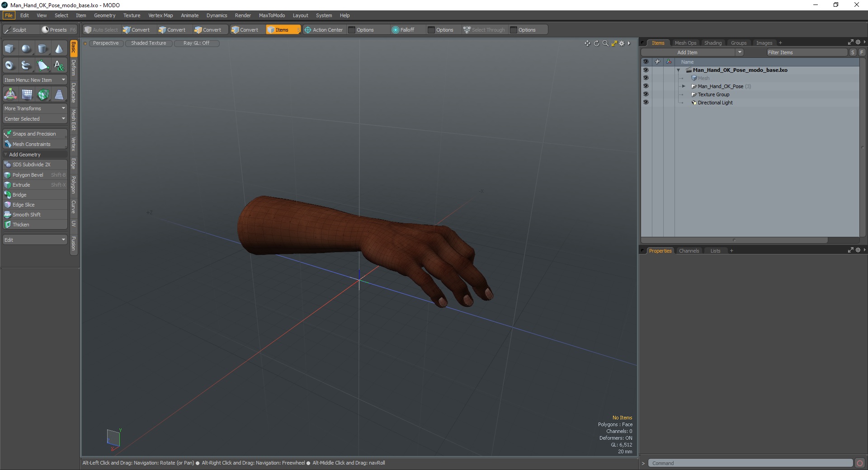The width and height of the screenshot is (868, 470).
Task: Activate the checkered cube tool icon
Action: pyautogui.click(x=43, y=94)
